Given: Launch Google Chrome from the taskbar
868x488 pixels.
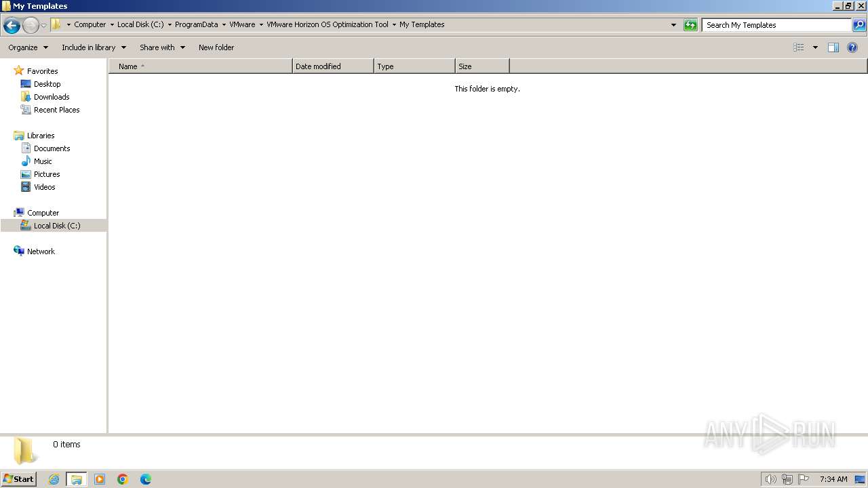Looking at the screenshot, I should click(x=123, y=479).
